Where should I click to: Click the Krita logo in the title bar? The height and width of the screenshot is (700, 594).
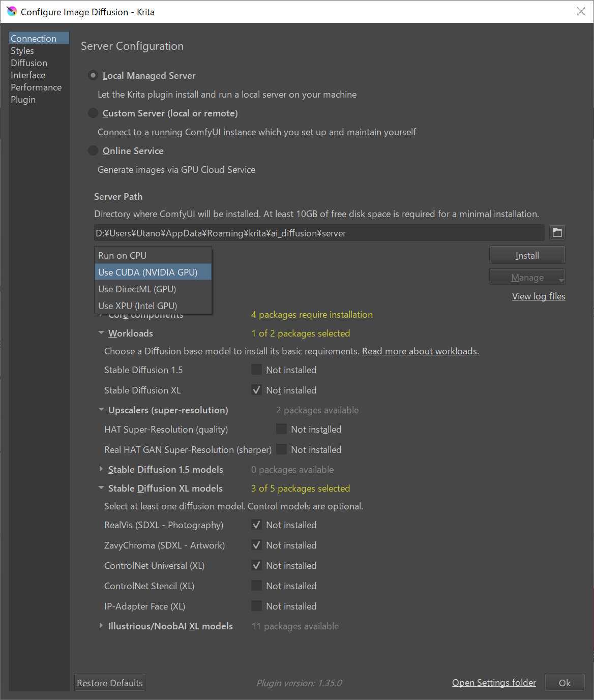(x=11, y=11)
